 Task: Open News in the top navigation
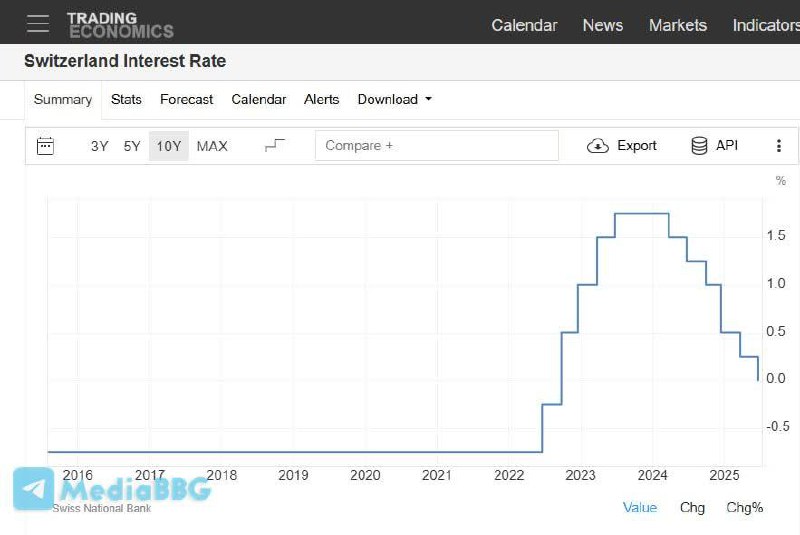tap(602, 25)
